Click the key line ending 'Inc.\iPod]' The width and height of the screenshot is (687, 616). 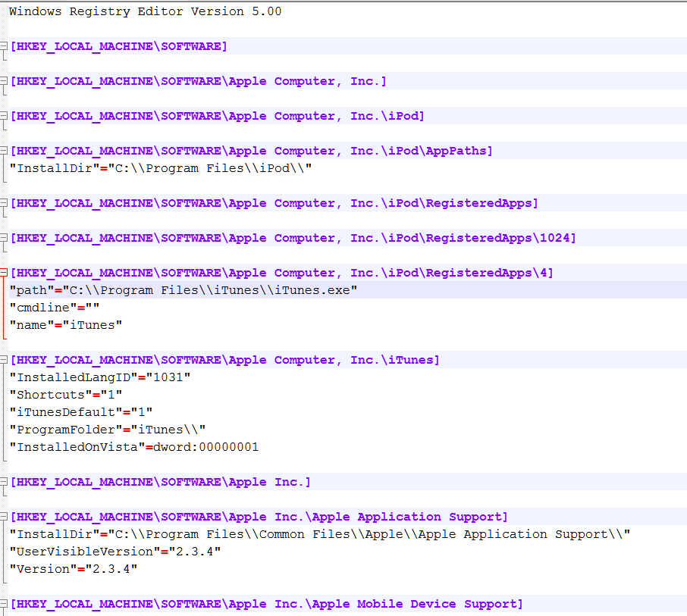[218, 116]
